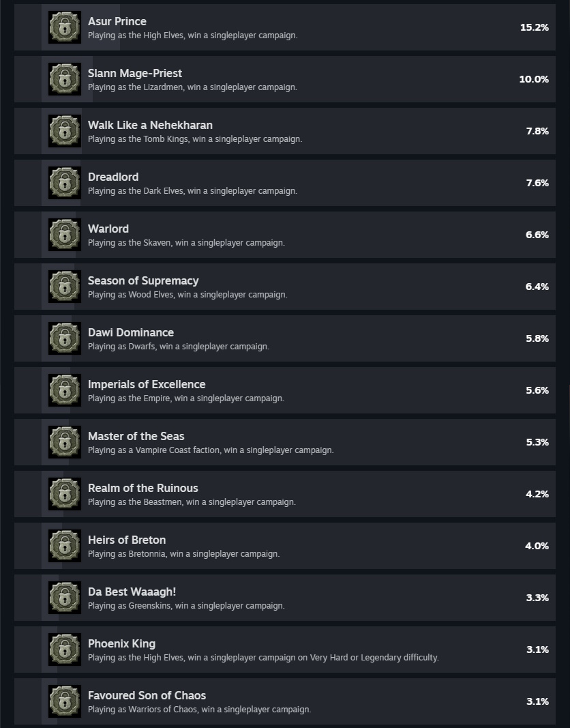Image resolution: width=570 pixels, height=728 pixels.
Task: Click the 10.0% Slann Mage-Priest percentage
Action: click(534, 79)
